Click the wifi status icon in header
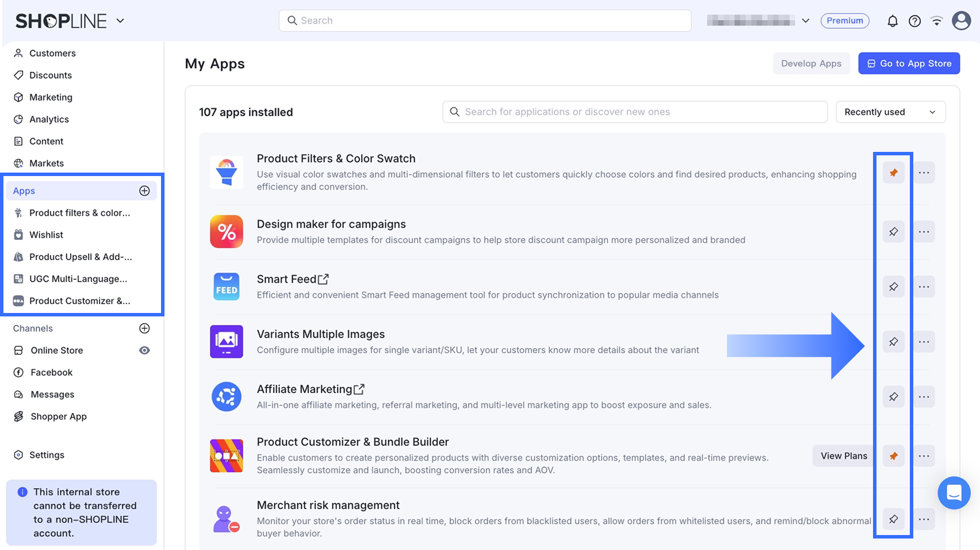The height and width of the screenshot is (550, 980). point(937,21)
